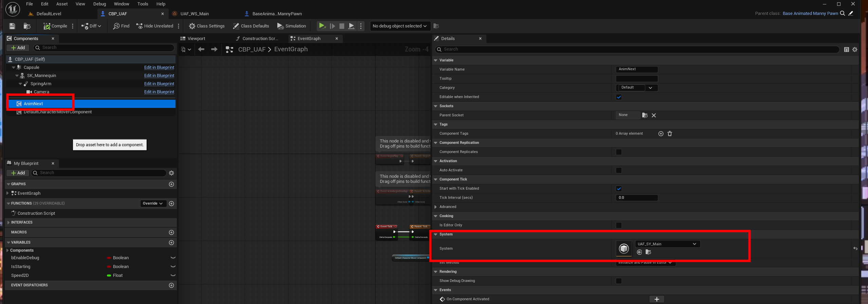Screen dimensions: 868x304
Task: Expand the INTERFACES section
Action: 8,223
